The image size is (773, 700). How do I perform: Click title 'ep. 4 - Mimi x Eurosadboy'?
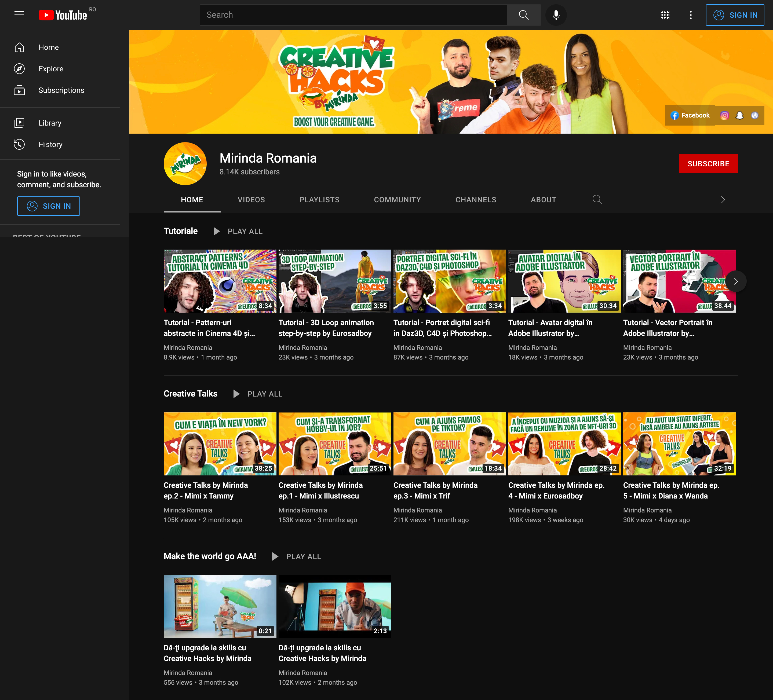point(556,490)
